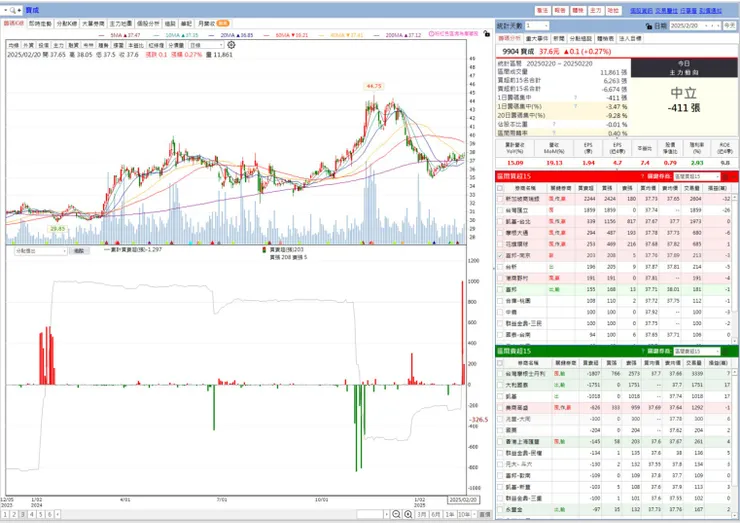This screenshot has width=740, height=523.
Task: Click the 5MA legend line swatch
Action: [x=102, y=35]
